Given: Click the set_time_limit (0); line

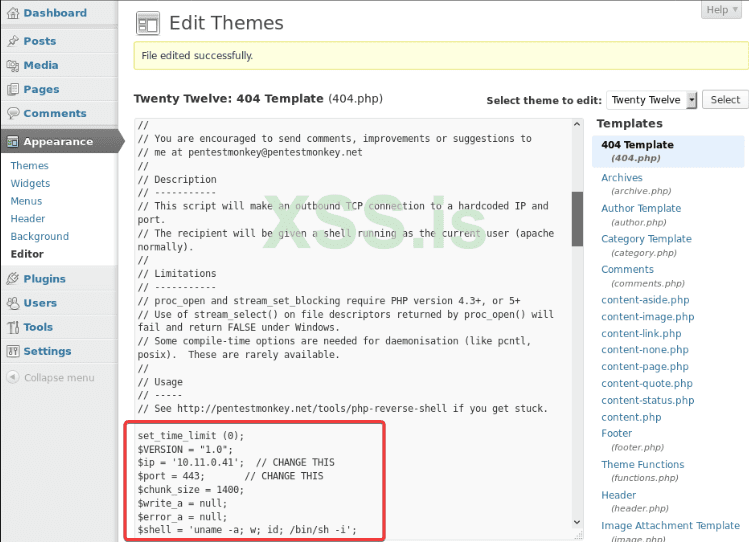Looking at the screenshot, I should 191,436.
